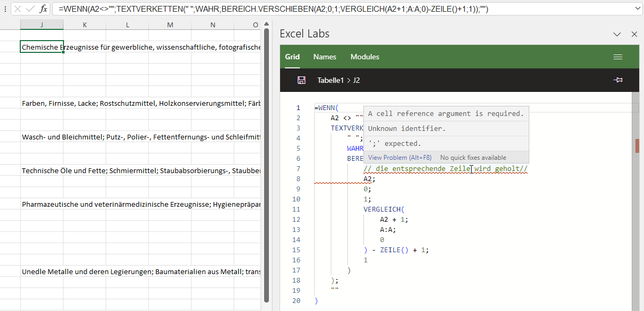The image size is (644, 311).
Task: Pin the formula editor with pin icon
Action: pyautogui.click(x=618, y=80)
